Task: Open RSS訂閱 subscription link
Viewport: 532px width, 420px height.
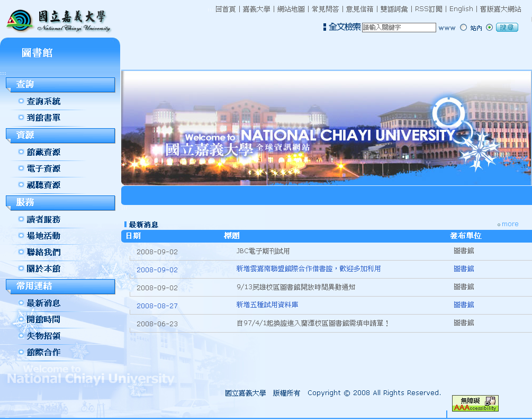Action: pyautogui.click(x=429, y=9)
